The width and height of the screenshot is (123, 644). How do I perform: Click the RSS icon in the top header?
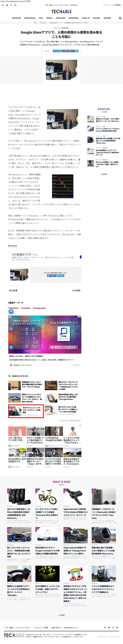3,5
